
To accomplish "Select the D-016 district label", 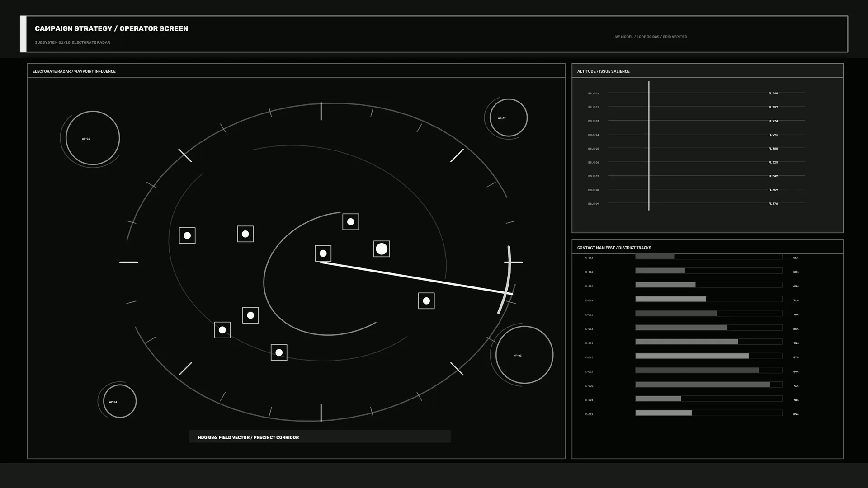I will click(589, 329).
